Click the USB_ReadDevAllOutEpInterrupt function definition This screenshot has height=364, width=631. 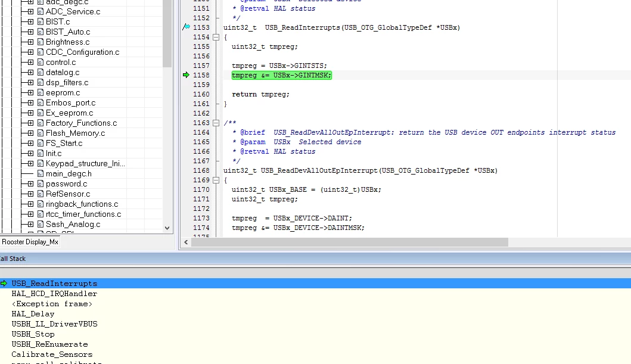click(x=360, y=170)
